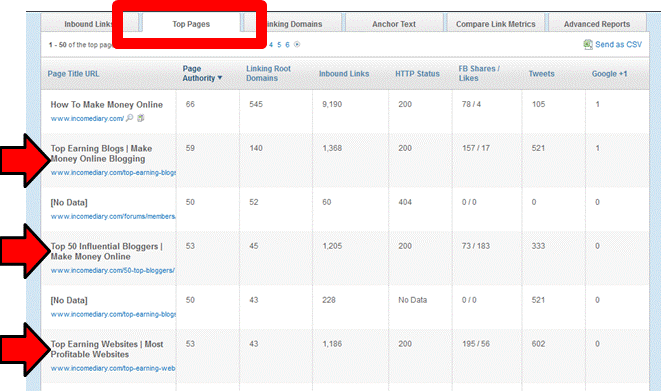Click the spreadsheet icon beside Send as CSV
The image size is (661, 391).
[x=588, y=44]
